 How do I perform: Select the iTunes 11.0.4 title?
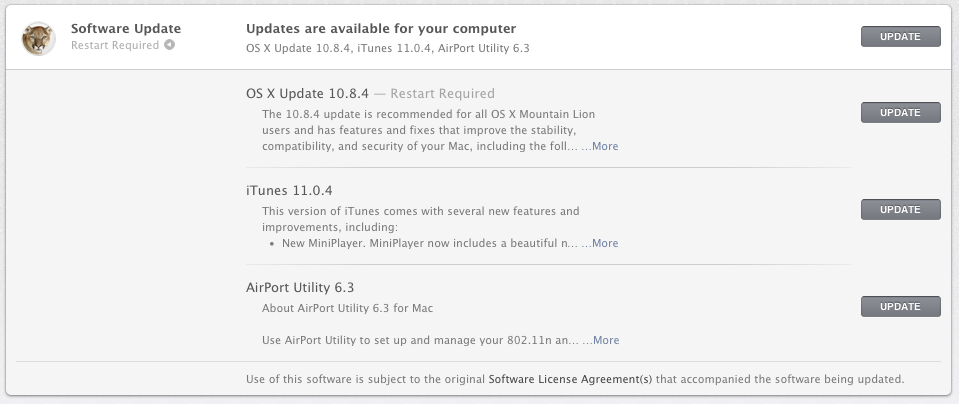tap(289, 191)
